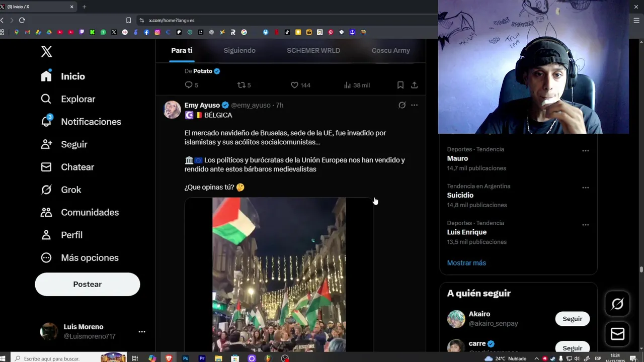Click the repost icon with count 5

point(241,85)
